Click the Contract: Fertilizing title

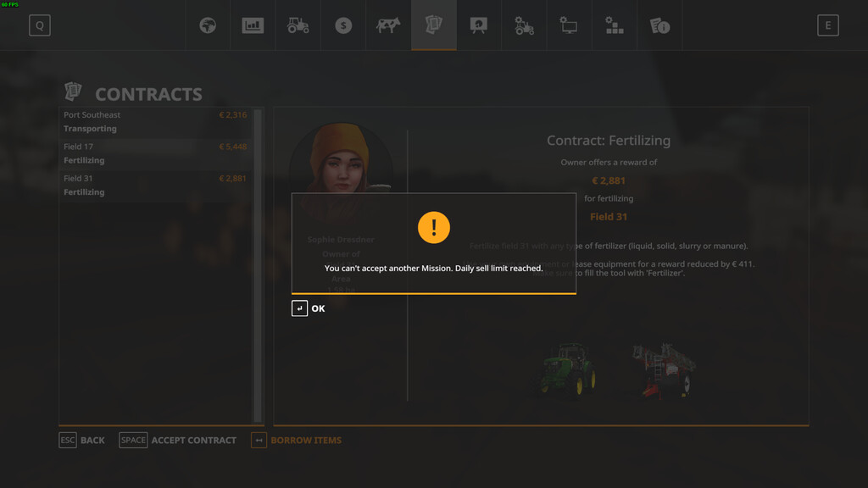(x=609, y=141)
